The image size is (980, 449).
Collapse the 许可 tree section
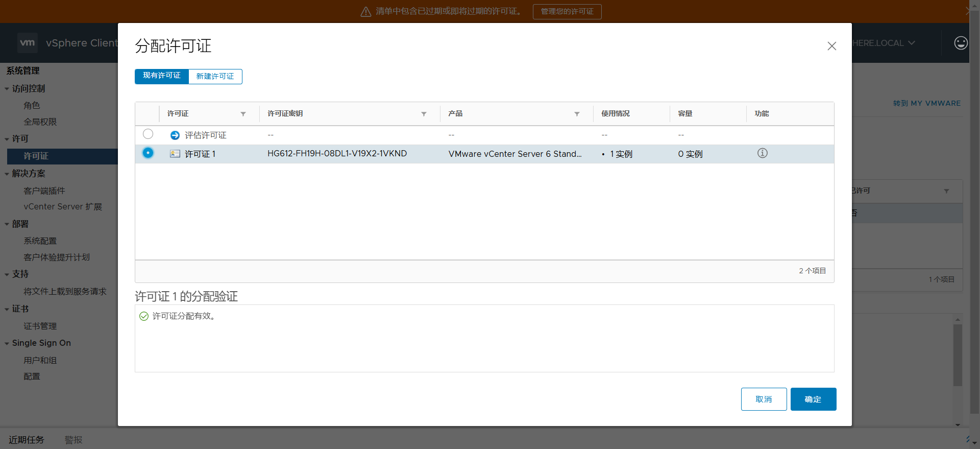tap(7, 139)
